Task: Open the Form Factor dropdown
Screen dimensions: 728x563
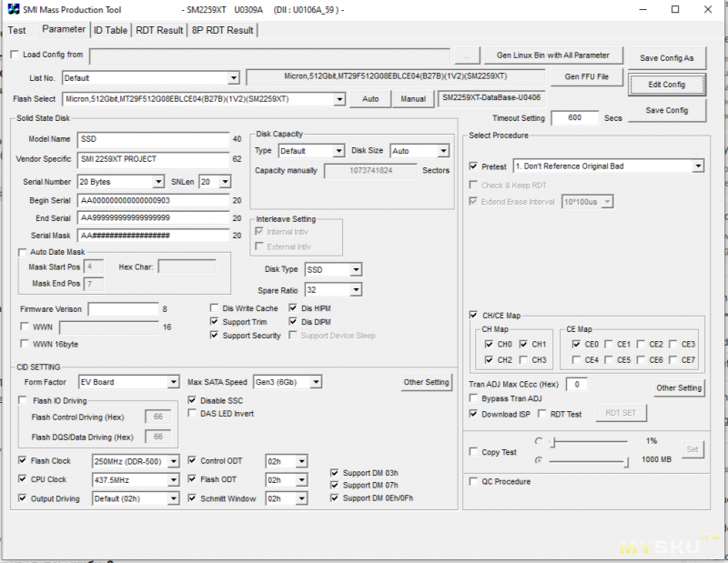Action: tap(173, 382)
